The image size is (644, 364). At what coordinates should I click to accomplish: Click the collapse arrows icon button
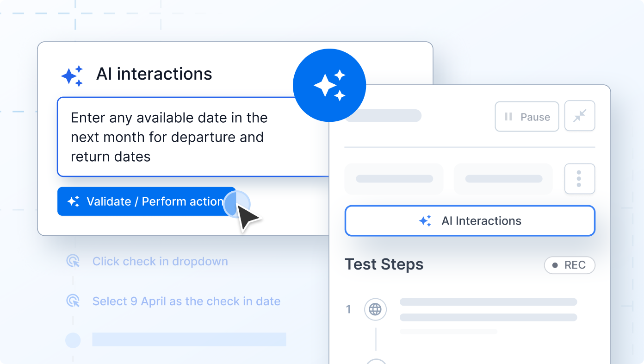580,116
